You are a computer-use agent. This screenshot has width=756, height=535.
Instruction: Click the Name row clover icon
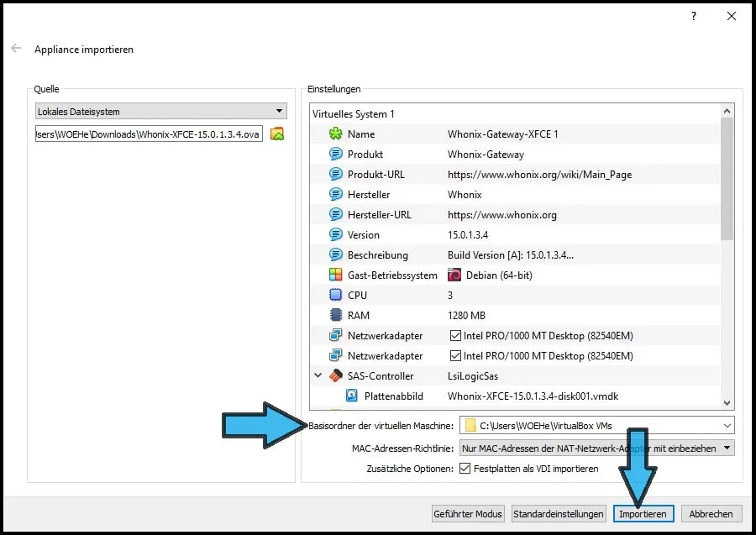[x=335, y=134]
